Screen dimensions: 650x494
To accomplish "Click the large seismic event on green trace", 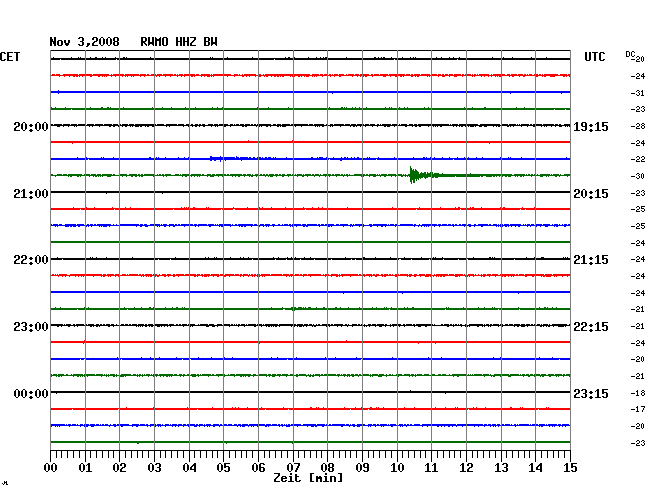I will (x=425, y=175).
